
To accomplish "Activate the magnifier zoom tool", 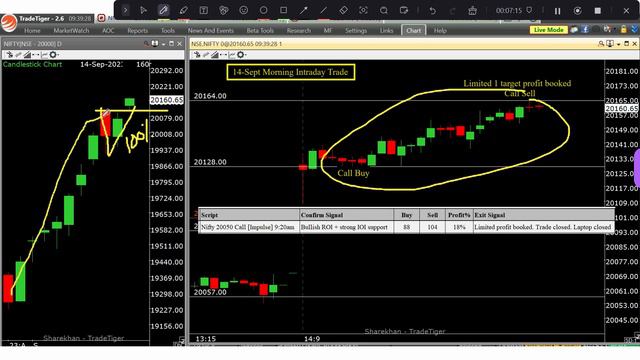I will coord(384,10).
